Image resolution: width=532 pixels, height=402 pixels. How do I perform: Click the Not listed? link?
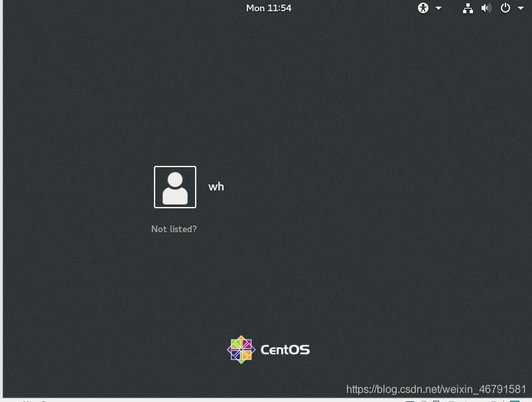coord(174,229)
